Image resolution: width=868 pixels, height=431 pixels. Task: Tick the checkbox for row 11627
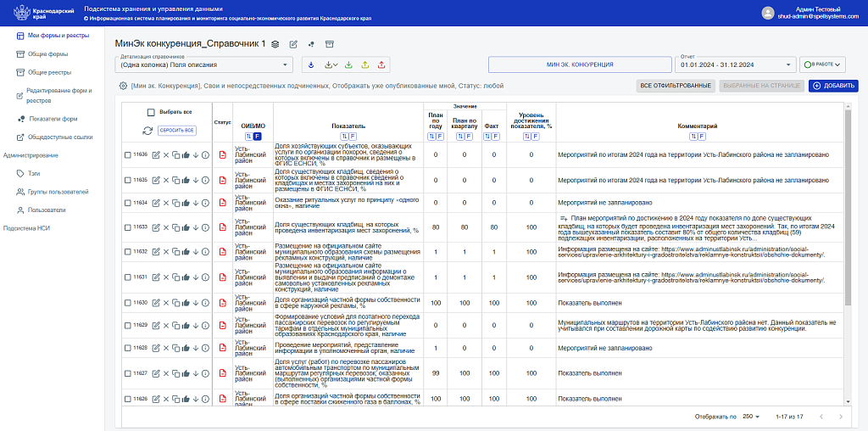(x=128, y=373)
